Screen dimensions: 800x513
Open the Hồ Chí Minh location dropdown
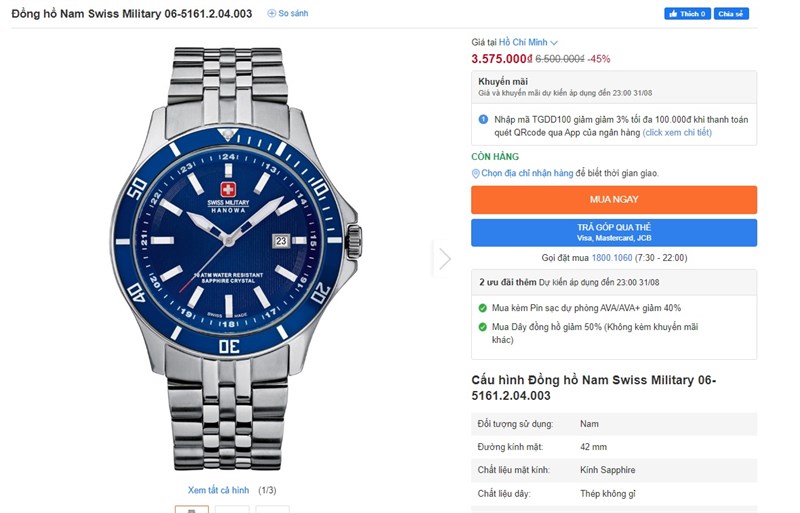(x=528, y=42)
